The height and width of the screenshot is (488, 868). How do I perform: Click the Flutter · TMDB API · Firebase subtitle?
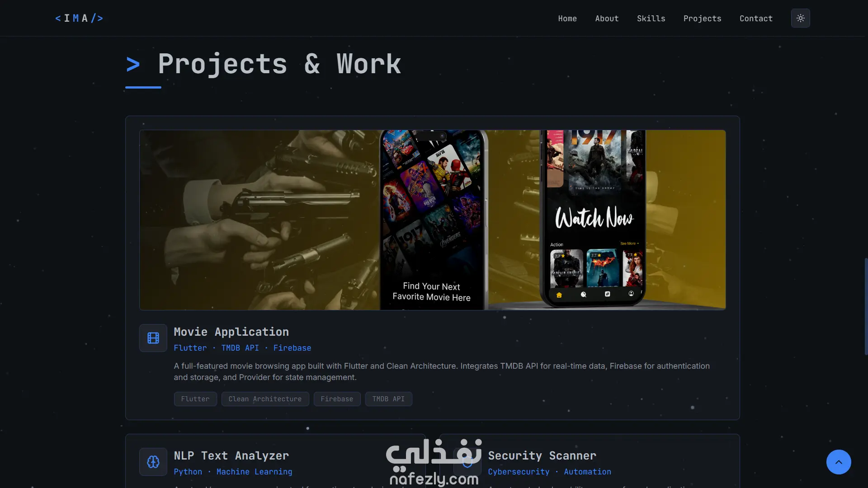click(242, 348)
